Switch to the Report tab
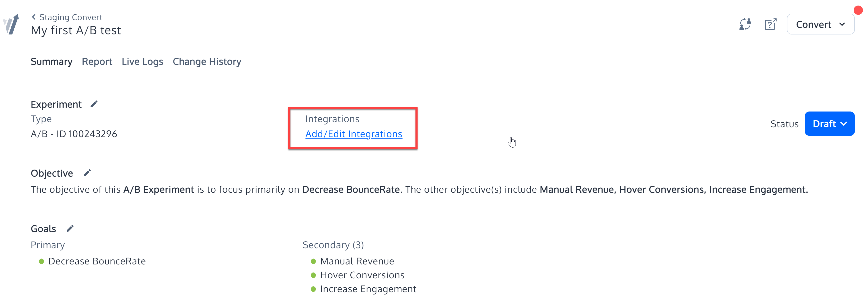Viewport: 868px width, 307px height. click(97, 61)
